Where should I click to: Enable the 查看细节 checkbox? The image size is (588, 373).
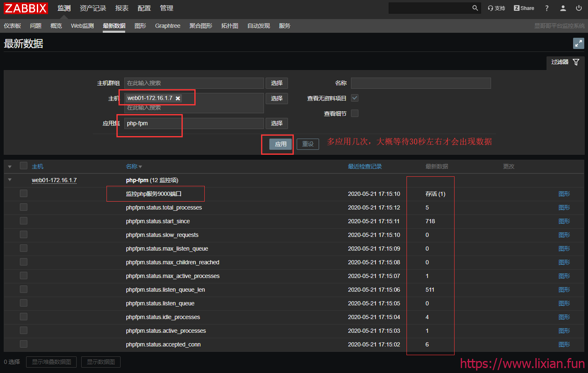click(x=355, y=113)
